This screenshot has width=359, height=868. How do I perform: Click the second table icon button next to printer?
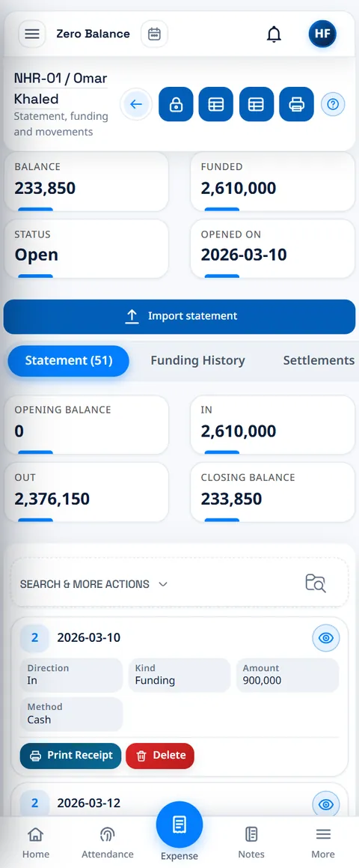click(256, 104)
